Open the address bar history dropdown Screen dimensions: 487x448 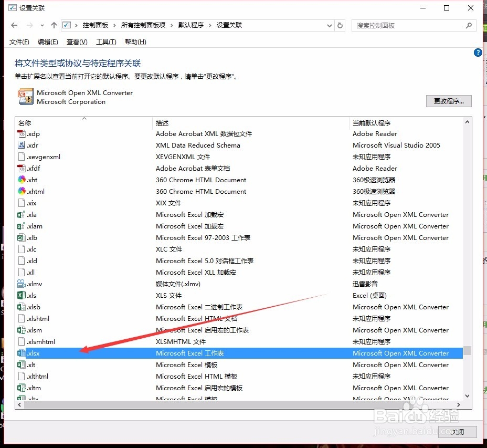(x=330, y=25)
